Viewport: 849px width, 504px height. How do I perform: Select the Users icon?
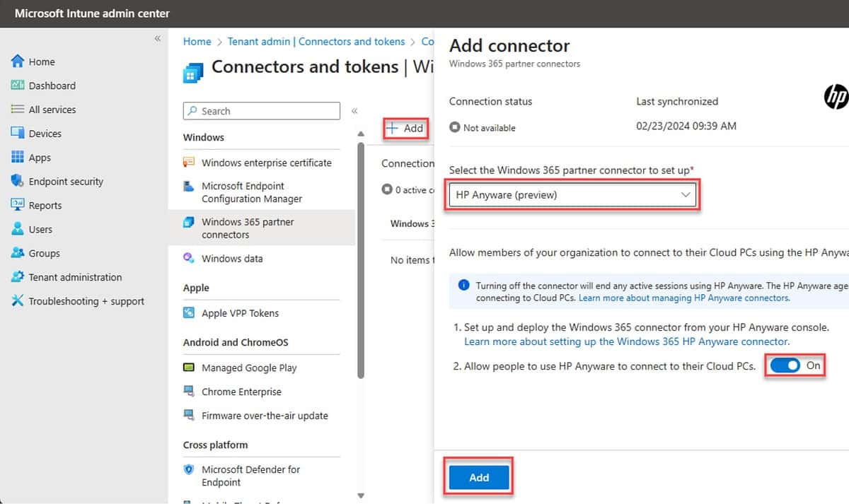pos(18,229)
